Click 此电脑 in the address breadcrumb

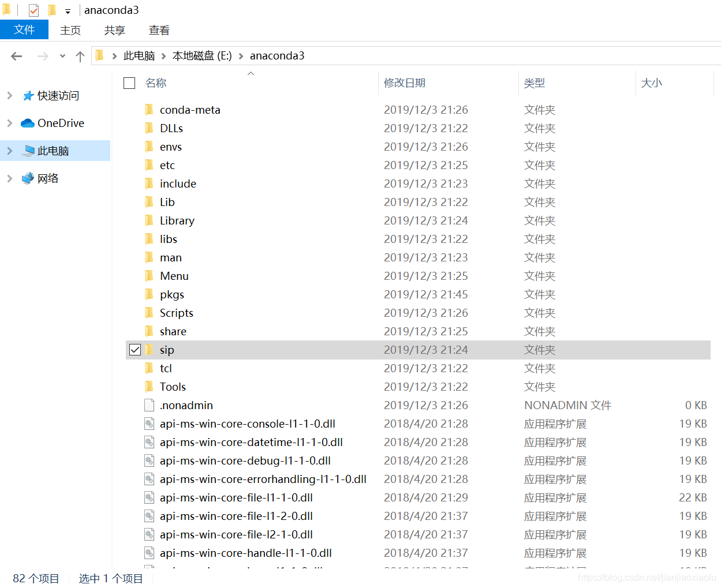point(139,56)
